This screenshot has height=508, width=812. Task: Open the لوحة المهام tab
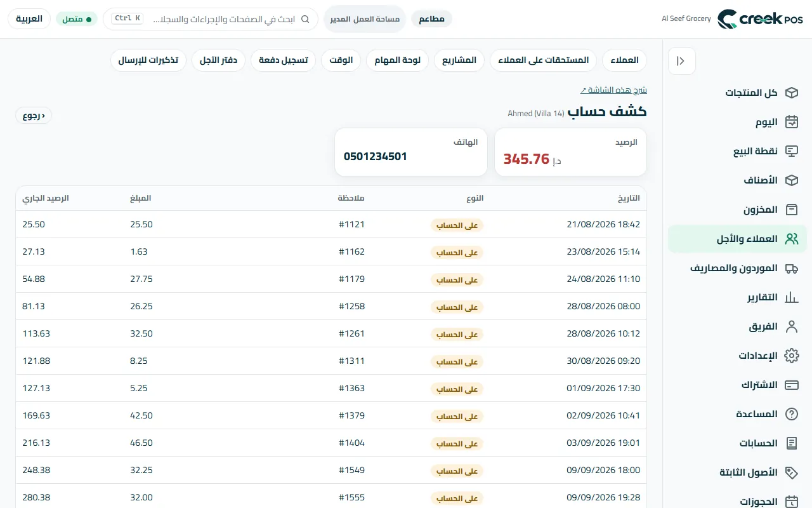pyautogui.click(x=398, y=60)
